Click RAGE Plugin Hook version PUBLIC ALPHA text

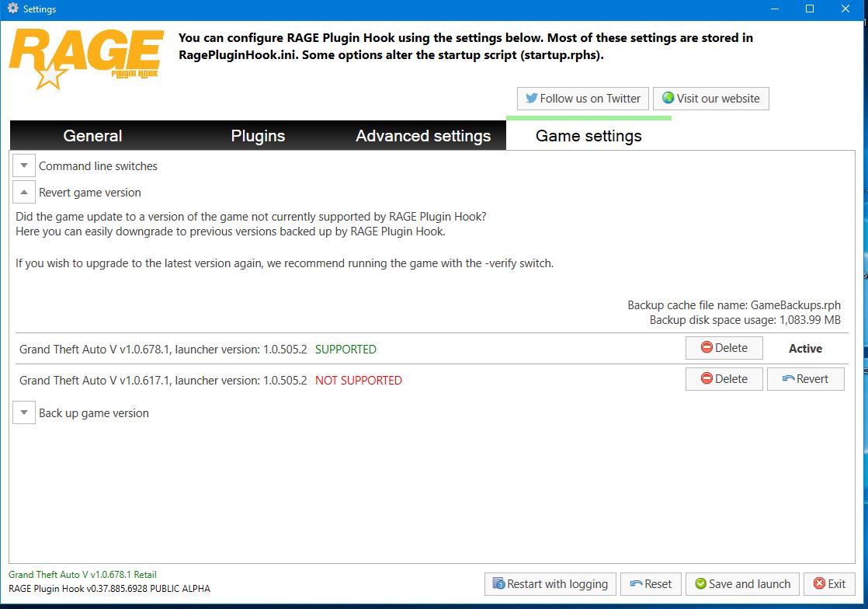tap(109, 589)
